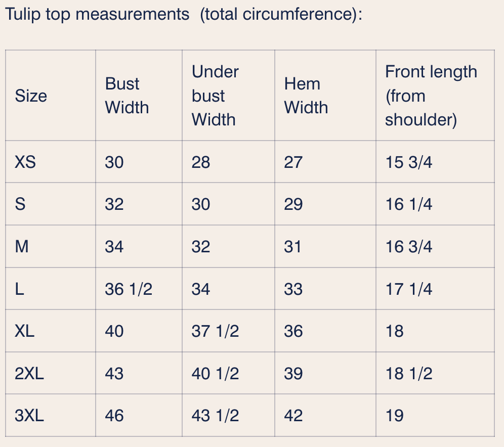Screen dimensions: 504x447
Task: Select the Front length (from shoulder) header
Action: (x=431, y=96)
